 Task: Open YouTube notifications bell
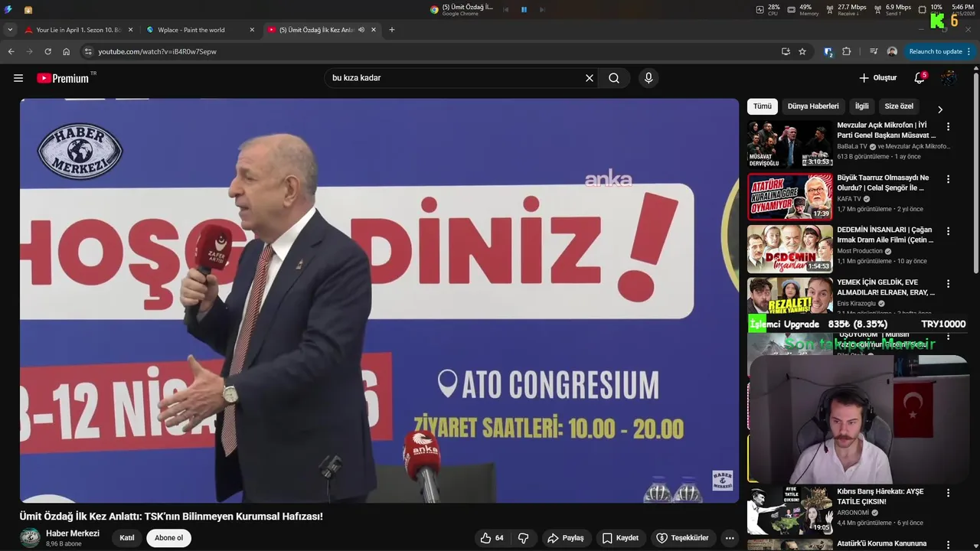point(920,78)
